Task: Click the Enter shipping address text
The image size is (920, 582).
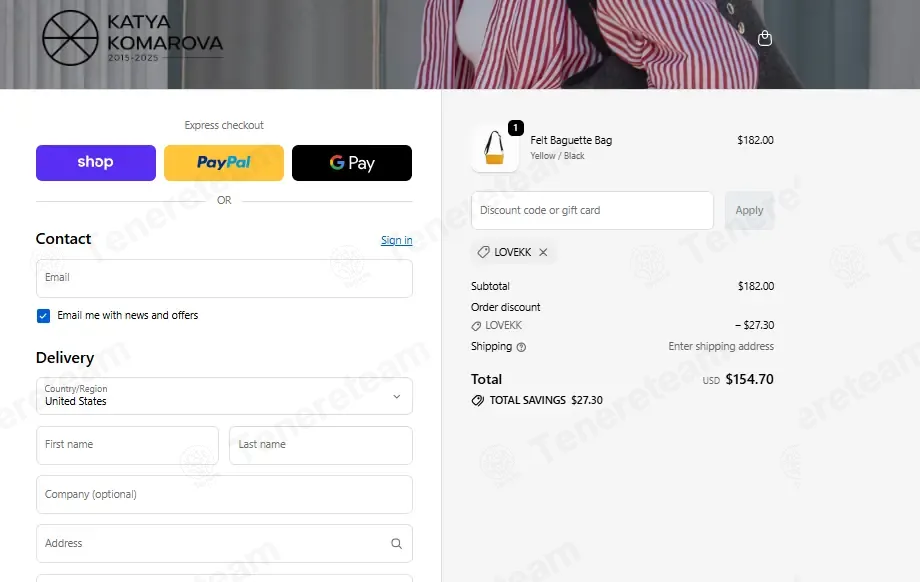Action: click(x=721, y=346)
